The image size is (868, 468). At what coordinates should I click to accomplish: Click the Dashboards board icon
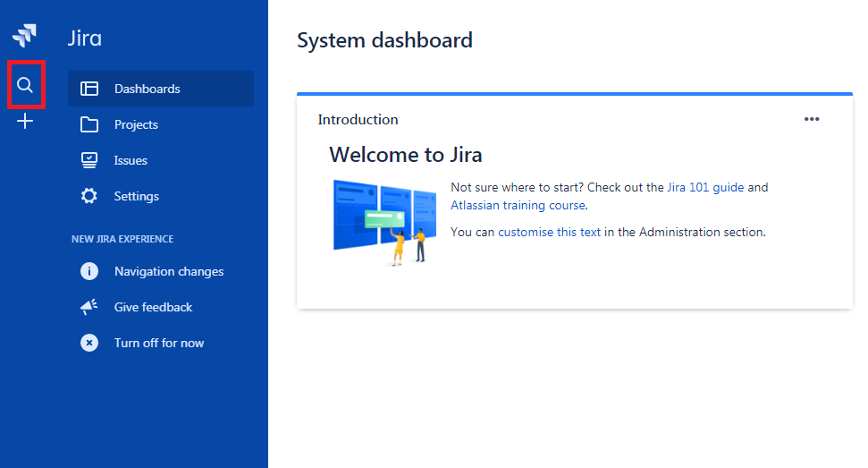click(89, 89)
